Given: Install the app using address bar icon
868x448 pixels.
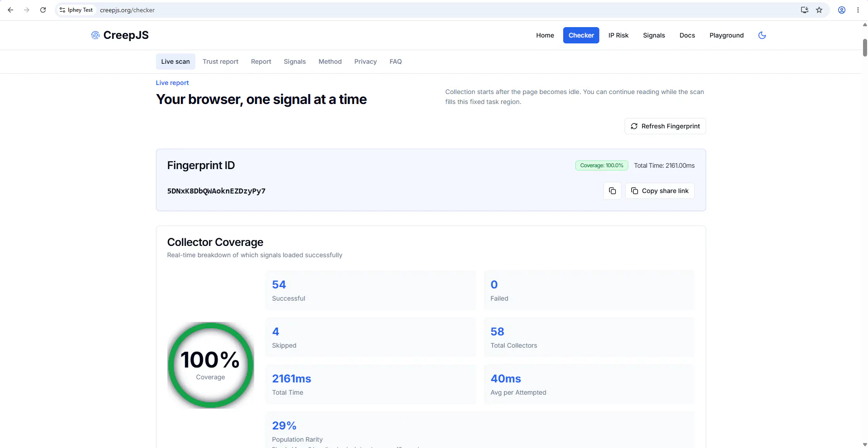Looking at the screenshot, I should point(804,10).
